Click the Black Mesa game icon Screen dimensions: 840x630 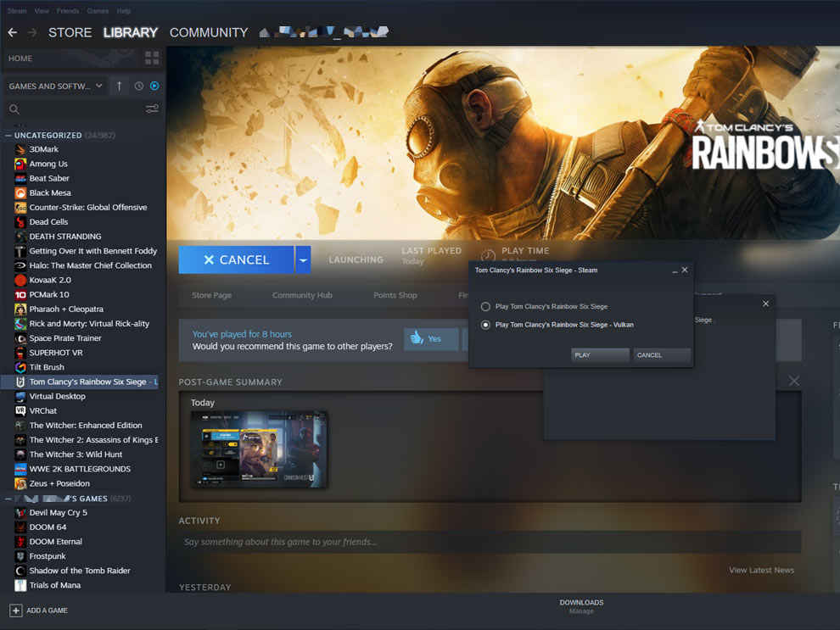coord(20,192)
